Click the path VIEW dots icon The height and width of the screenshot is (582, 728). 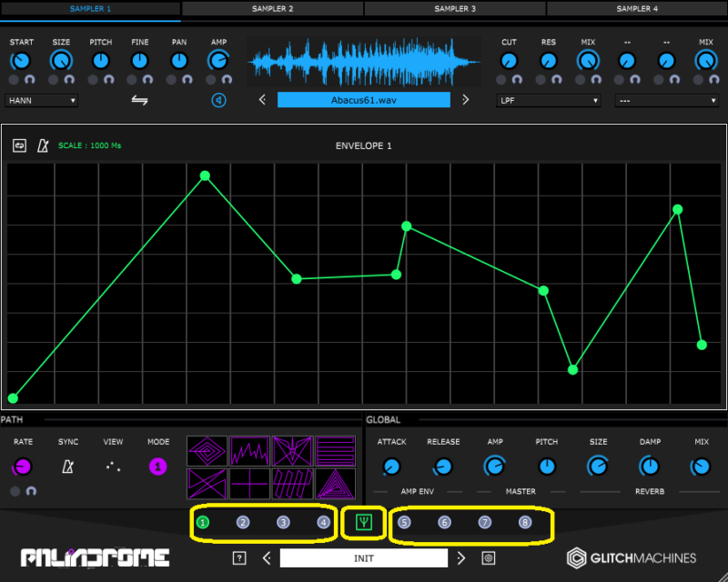113,467
